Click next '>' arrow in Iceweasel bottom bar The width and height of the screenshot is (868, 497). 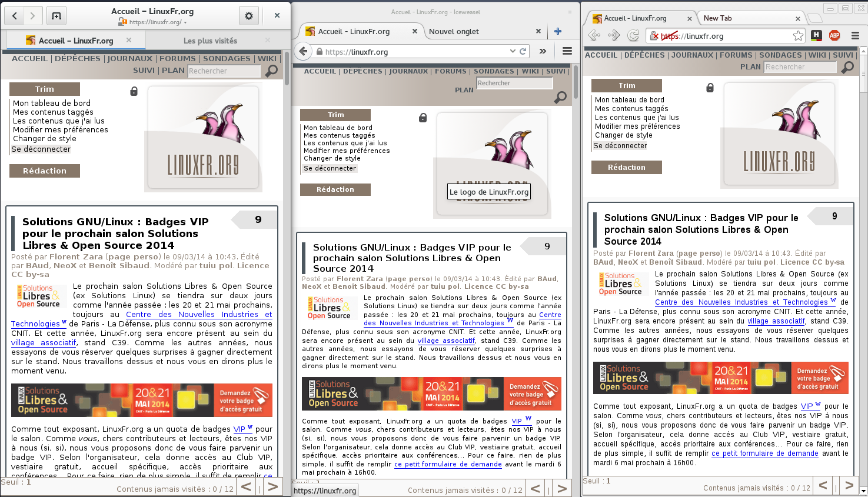[x=562, y=488]
